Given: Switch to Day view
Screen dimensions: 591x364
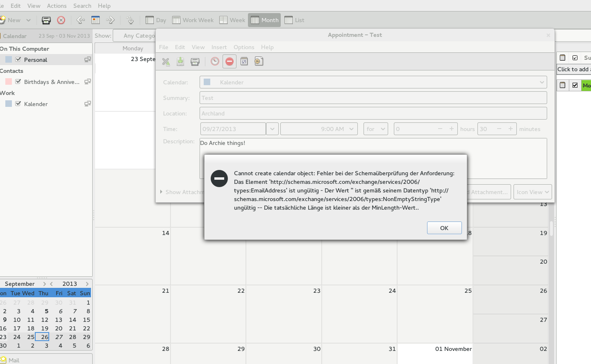Looking at the screenshot, I should tap(156, 20).
